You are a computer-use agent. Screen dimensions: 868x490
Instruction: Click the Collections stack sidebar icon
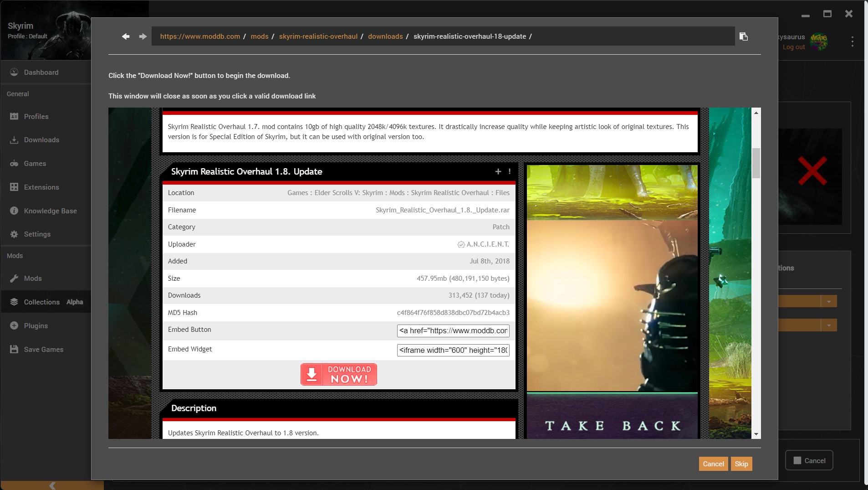[14, 302]
